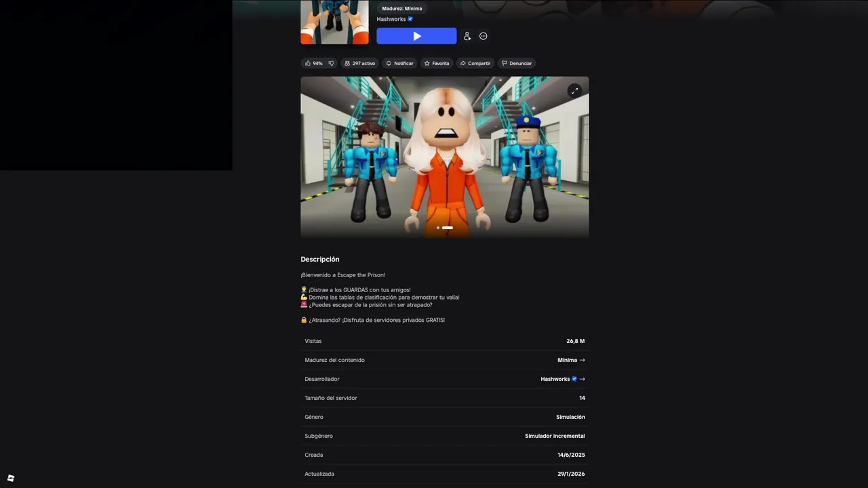This screenshot has height=488, width=868.
Task: Click the Actualizada date 29/1/2026
Action: coord(571,474)
